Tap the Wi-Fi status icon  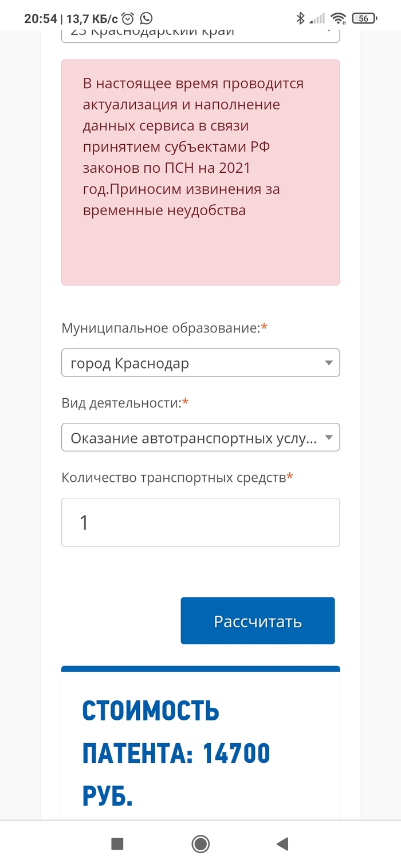tap(339, 18)
